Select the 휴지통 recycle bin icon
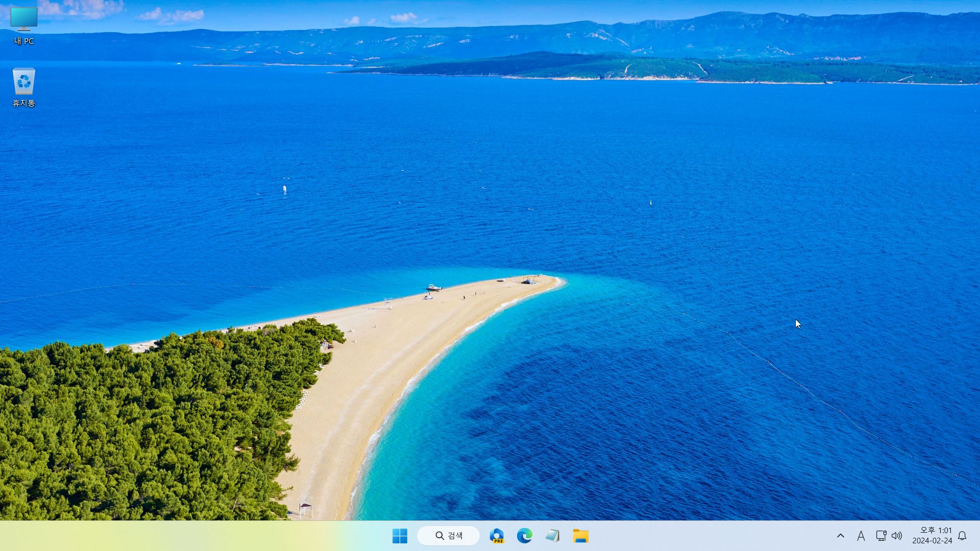The width and height of the screenshot is (980, 551). 24,87
